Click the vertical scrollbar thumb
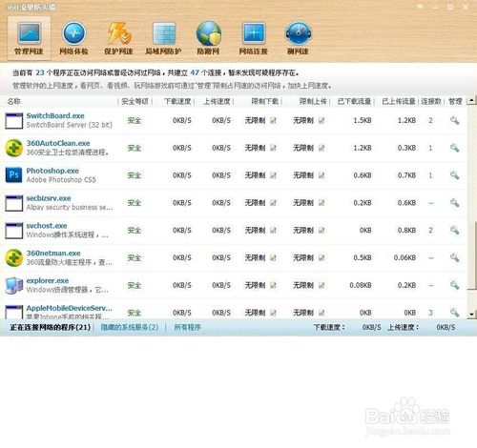477x448 pixels. [x=471, y=255]
